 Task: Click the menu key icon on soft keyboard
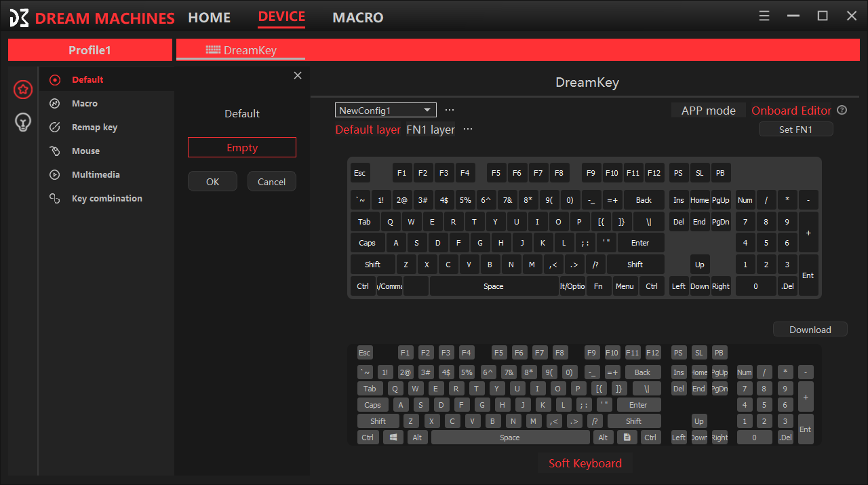click(627, 438)
